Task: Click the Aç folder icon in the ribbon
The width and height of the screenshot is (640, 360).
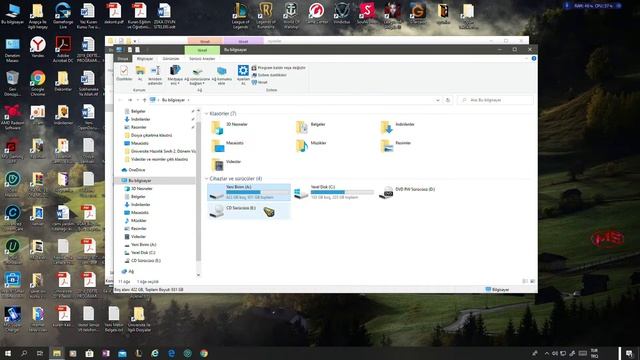Action: coord(140,73)
